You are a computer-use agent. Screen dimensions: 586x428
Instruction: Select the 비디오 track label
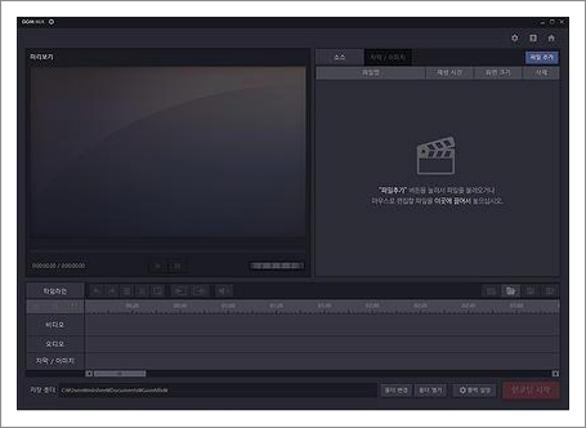(x=55, y=325)
